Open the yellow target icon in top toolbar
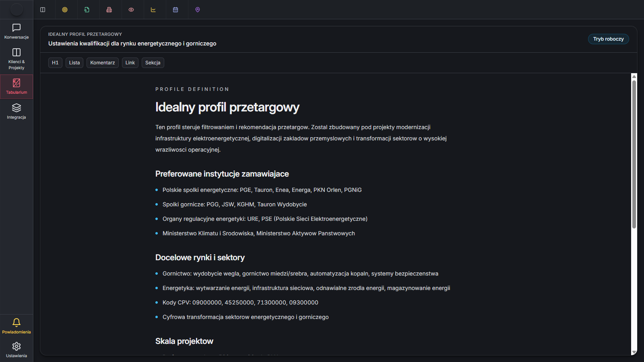Viewport: 644px width, 362px height. click(x=65, y=10)
